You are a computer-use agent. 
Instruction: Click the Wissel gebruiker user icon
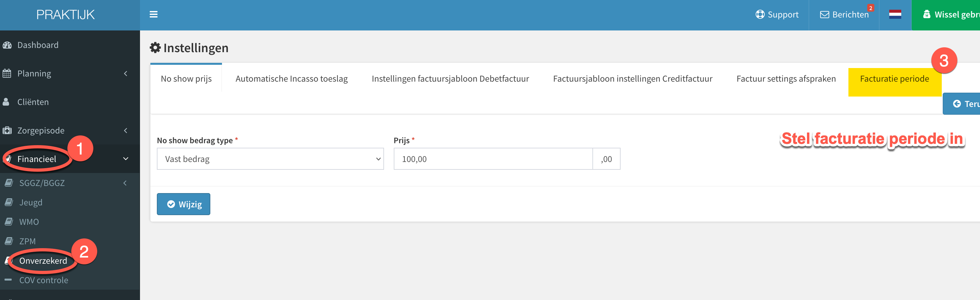point(927,15)
